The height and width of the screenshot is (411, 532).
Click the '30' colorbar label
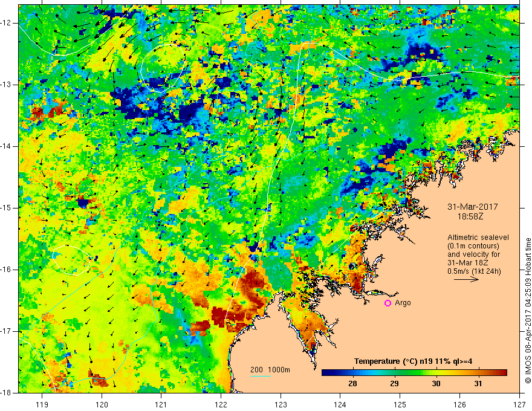click(x=436, y=384)
